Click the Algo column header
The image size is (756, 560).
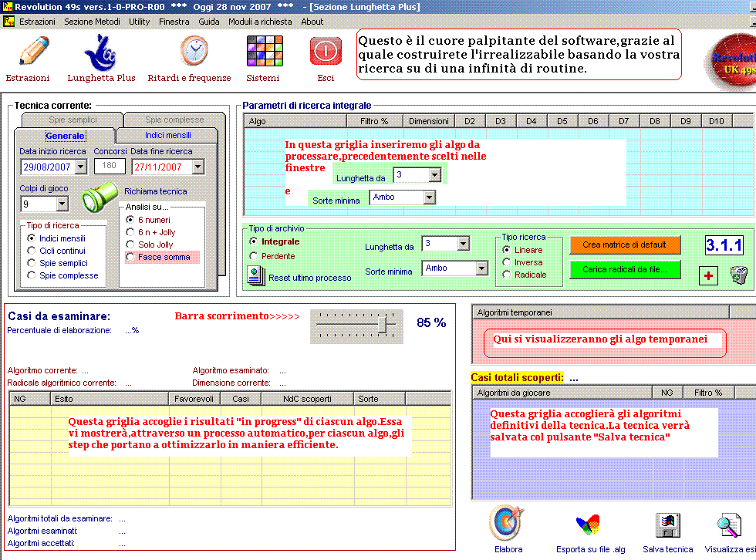coord(295,121)
